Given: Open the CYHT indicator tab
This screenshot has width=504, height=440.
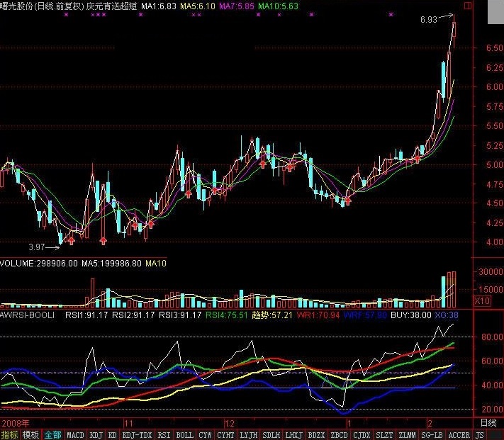Looking at the screenshot, I should (225, 435).
